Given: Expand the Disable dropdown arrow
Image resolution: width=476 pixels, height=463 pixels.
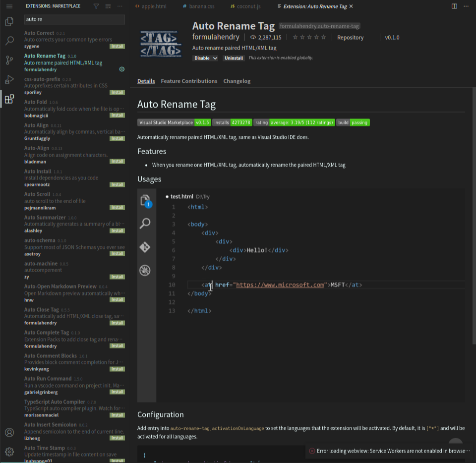Looking at the screenshot, I should [215, 58].
